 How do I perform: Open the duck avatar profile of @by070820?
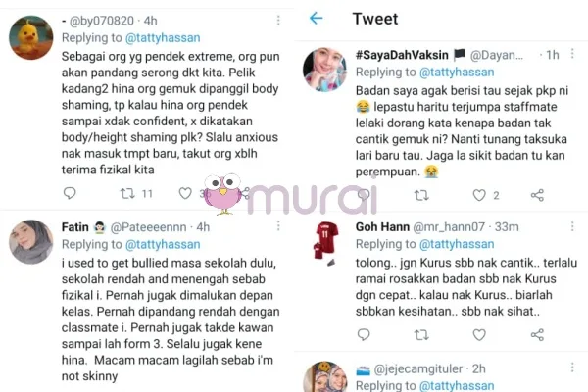coord(30,37)
